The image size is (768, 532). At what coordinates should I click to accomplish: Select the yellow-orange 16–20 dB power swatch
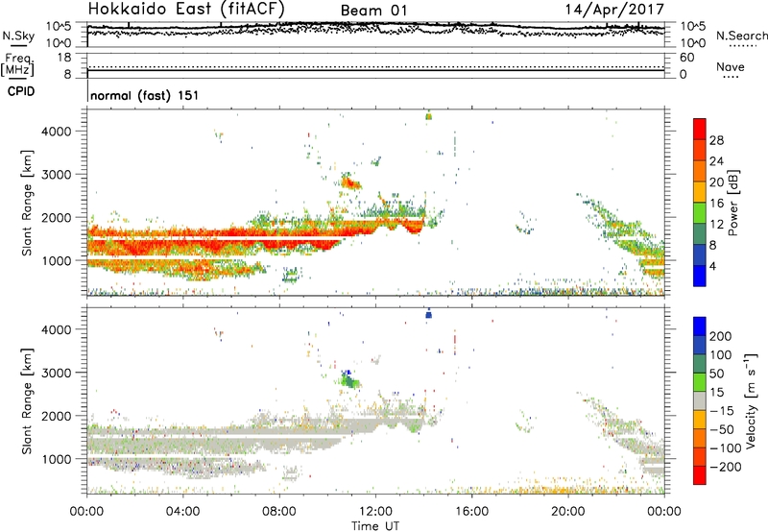point(700,192)
